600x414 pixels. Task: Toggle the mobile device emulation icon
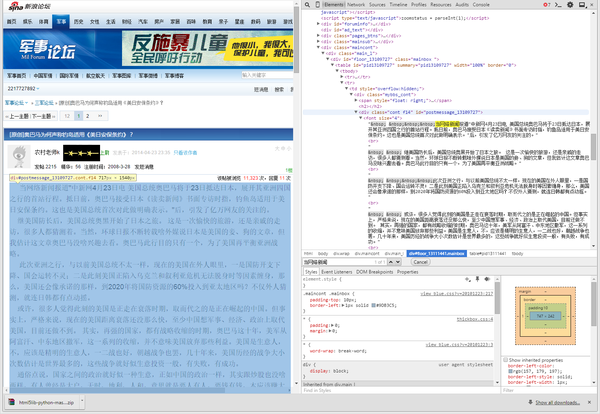(317, 5)
